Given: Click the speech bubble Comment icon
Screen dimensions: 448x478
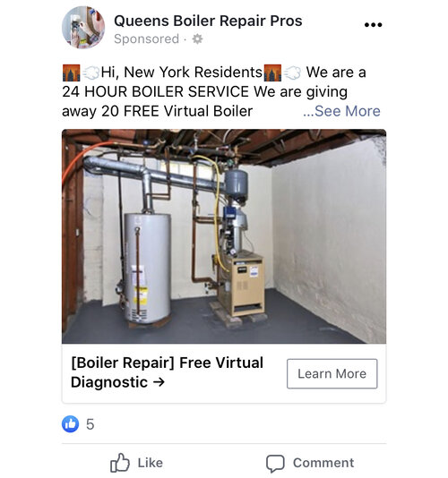Looking at the screenshot, I should (275, 464).
